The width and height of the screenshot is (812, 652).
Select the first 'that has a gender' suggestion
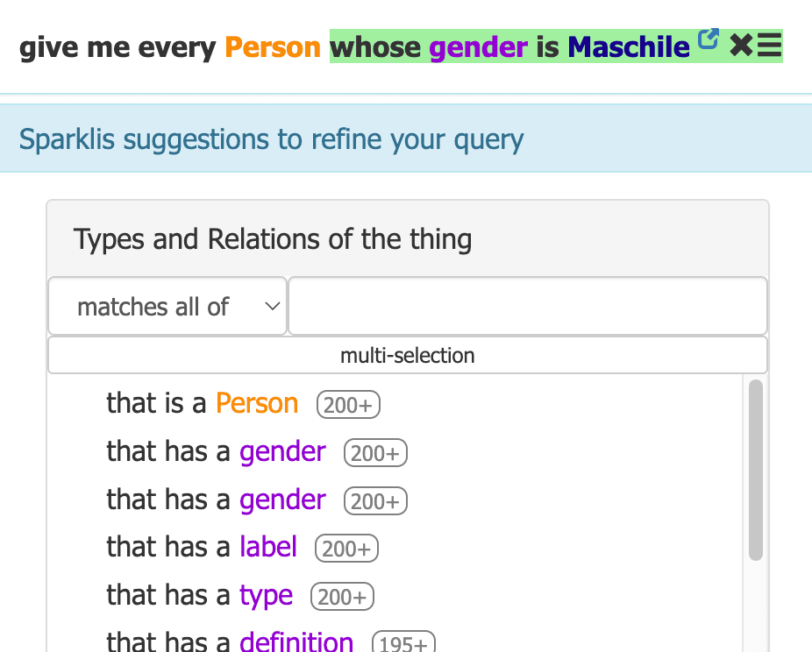pos(216,451)
